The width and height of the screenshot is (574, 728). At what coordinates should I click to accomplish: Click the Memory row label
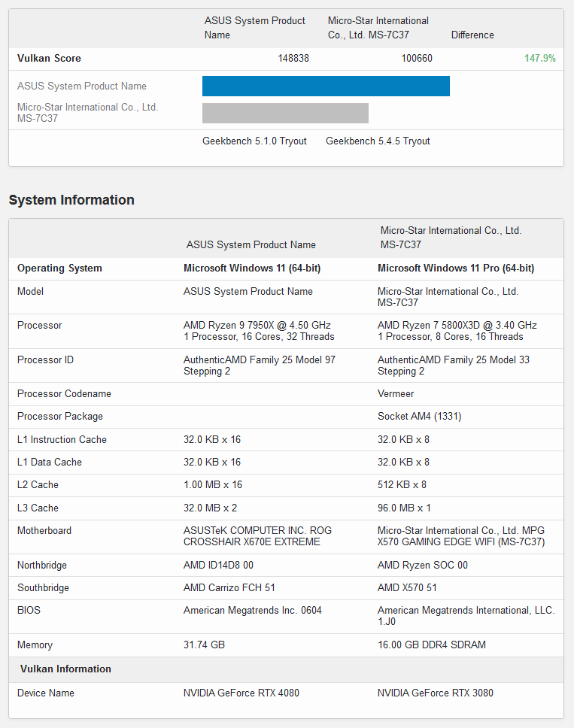pos(35,645)
